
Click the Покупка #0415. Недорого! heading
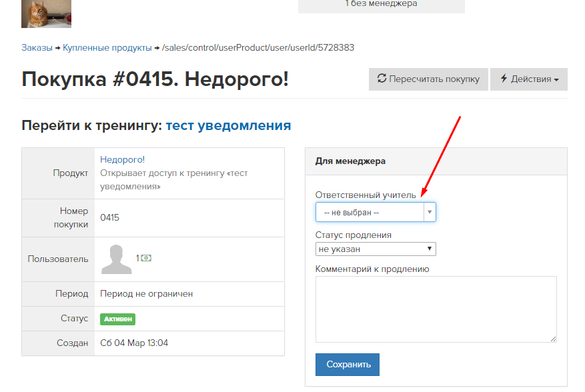tap(155, 79)
